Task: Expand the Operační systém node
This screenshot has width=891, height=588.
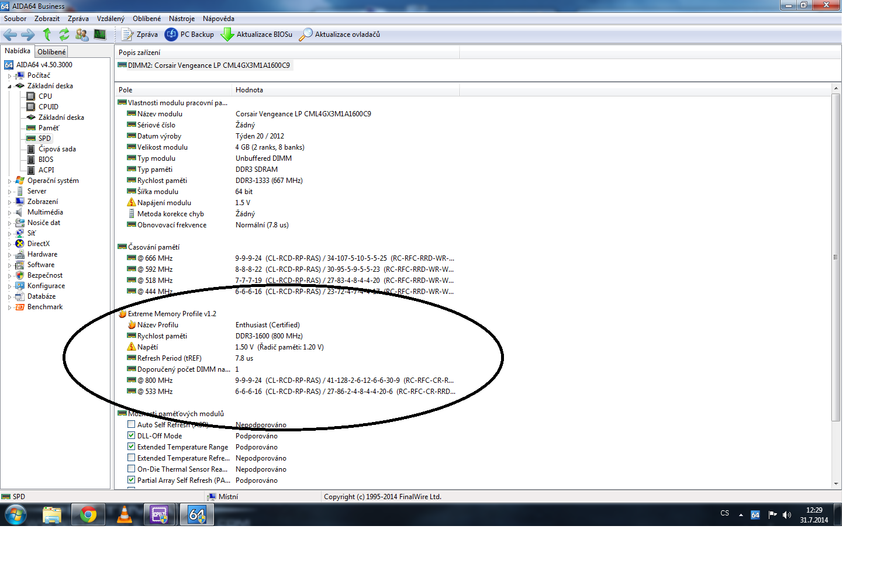Action: (9, 181)
